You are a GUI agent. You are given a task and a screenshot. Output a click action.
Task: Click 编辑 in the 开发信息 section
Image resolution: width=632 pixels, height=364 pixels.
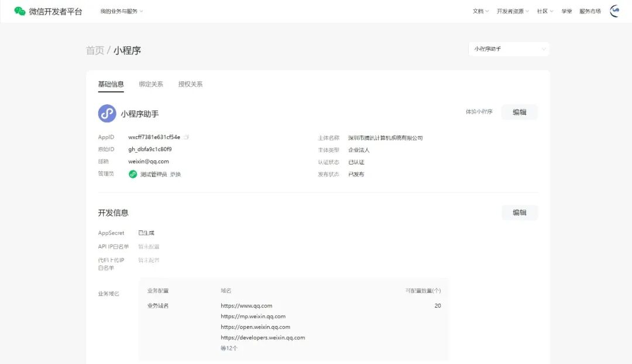point(520,212)
